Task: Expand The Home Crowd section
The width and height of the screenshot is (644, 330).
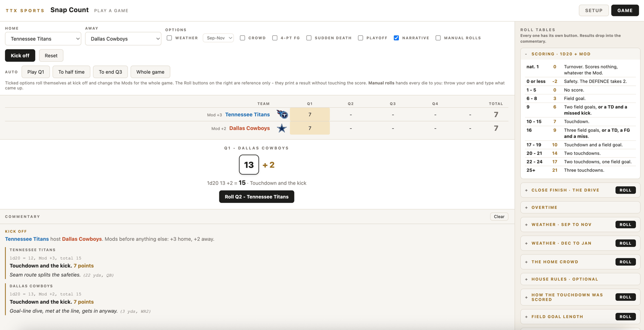Action: click(x=555, y=262)
